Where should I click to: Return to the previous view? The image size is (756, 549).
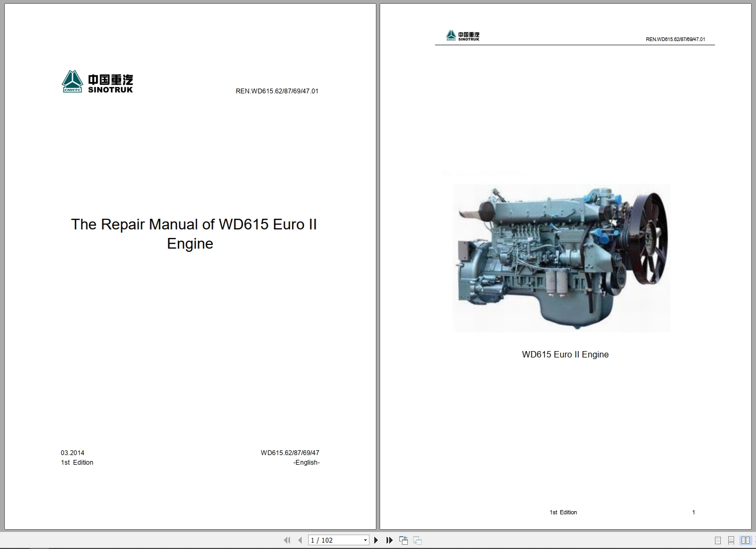[x=404, y=540]
